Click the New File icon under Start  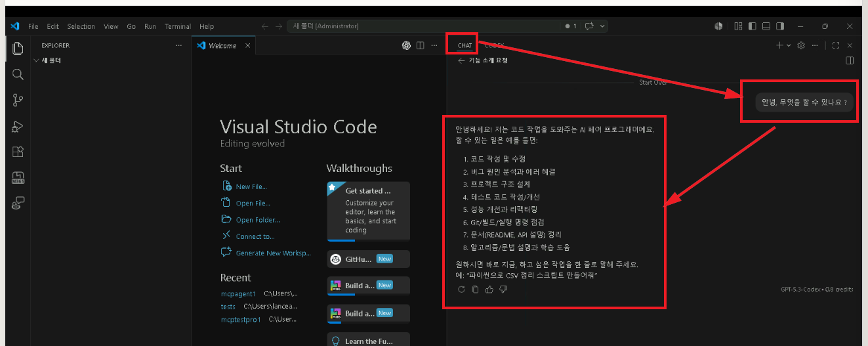[226, 186]
